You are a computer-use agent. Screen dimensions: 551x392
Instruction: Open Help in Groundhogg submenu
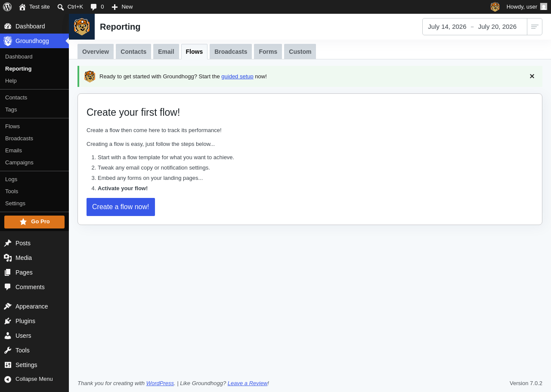pyautogui.click(x=34, y=81)
